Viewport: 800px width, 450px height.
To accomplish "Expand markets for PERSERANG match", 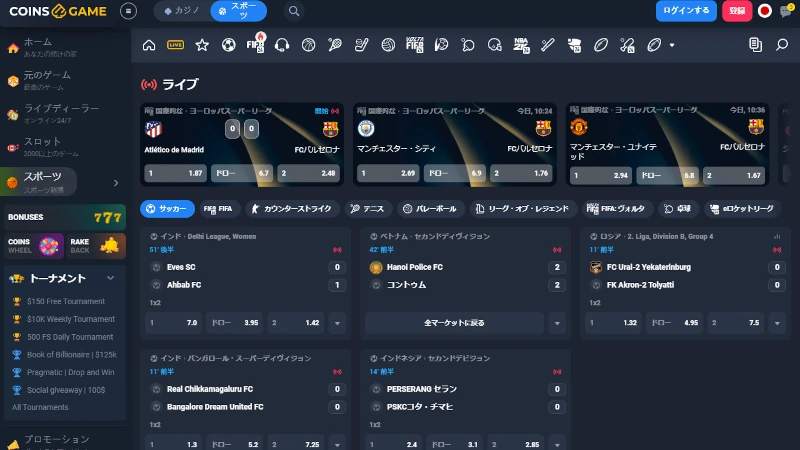I will pyautogui.click(x=557, y=444).
